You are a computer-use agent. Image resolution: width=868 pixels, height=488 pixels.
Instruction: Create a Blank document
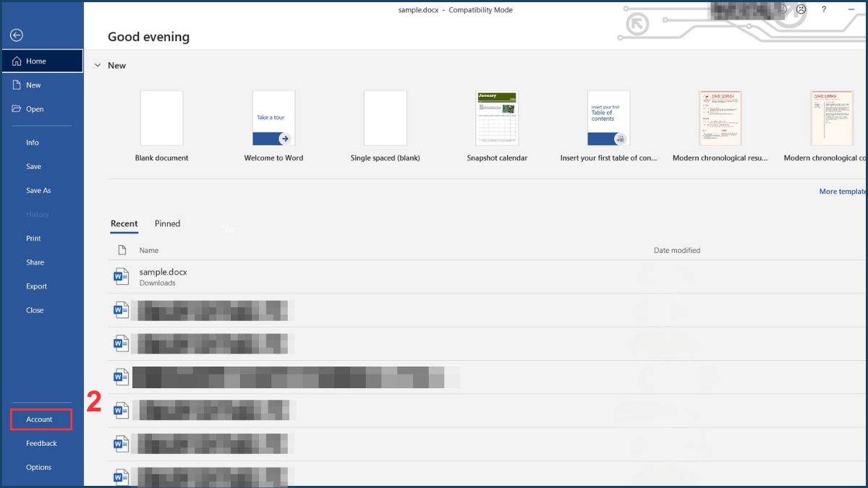pos(161,127)
